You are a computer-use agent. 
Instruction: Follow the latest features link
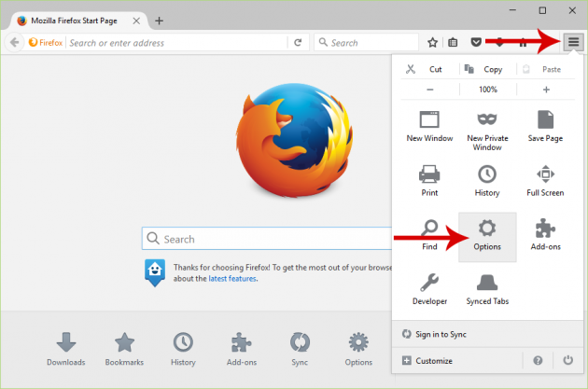pos(231,278)
